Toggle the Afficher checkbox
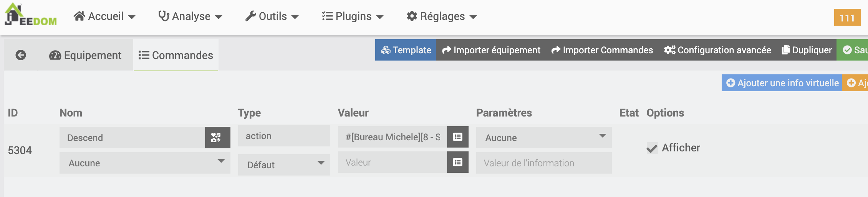The image size is (868, 197). 652,148
